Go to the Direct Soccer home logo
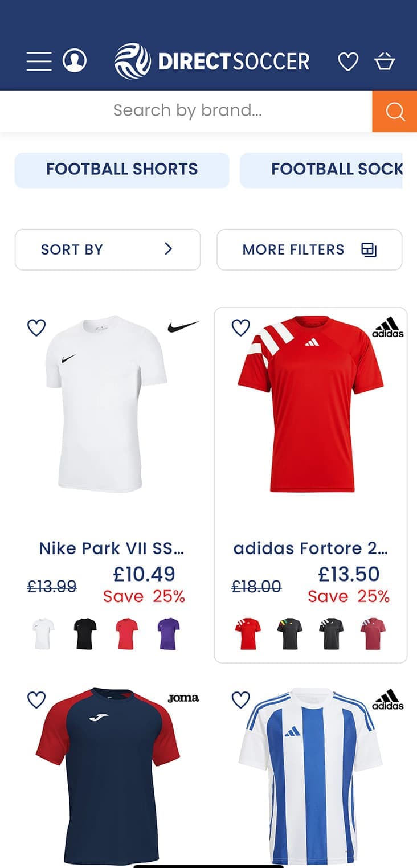417x868 pixels. (x=212, y=61)
